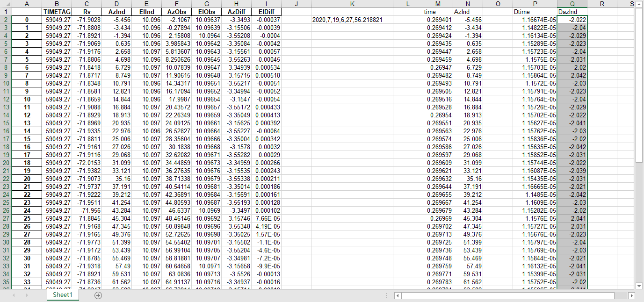The image size is (644, 302).
Task: Click the vertical scrollbar's down arrow
Action: [640, 286]
